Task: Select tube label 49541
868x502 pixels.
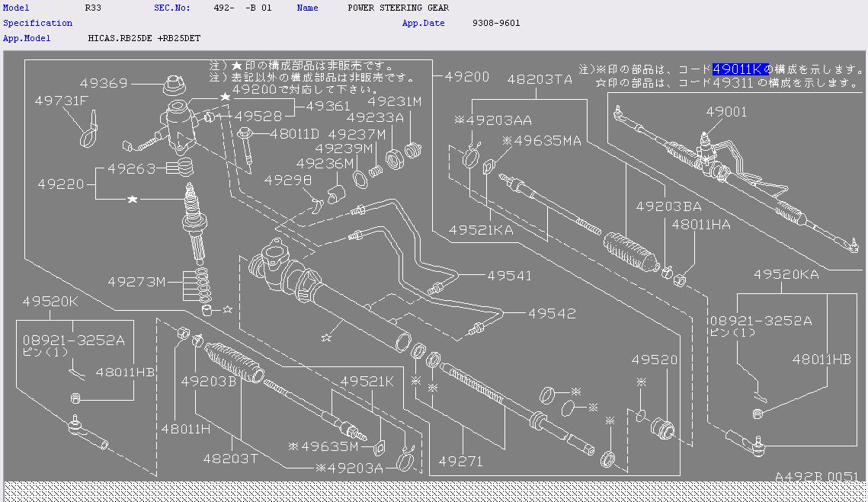Action: coord(509,276)
